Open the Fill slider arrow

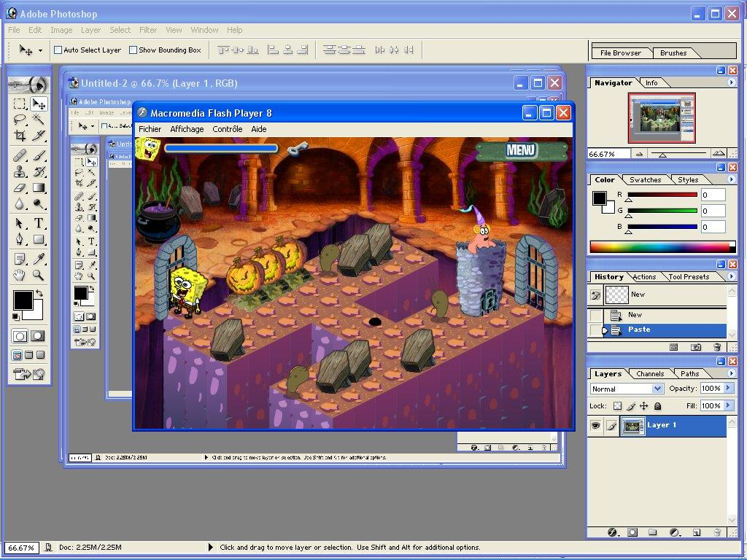pyautogui.click(x=728, y=405)
